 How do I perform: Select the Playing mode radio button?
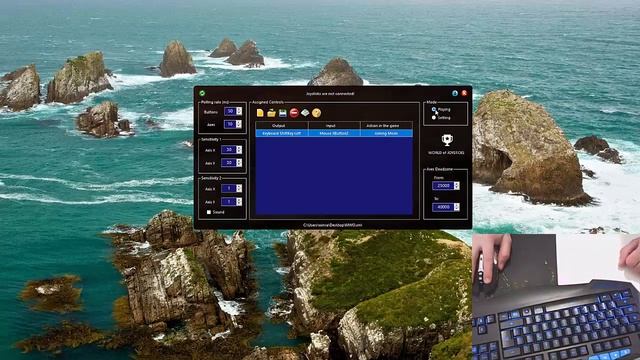[434, 109]
